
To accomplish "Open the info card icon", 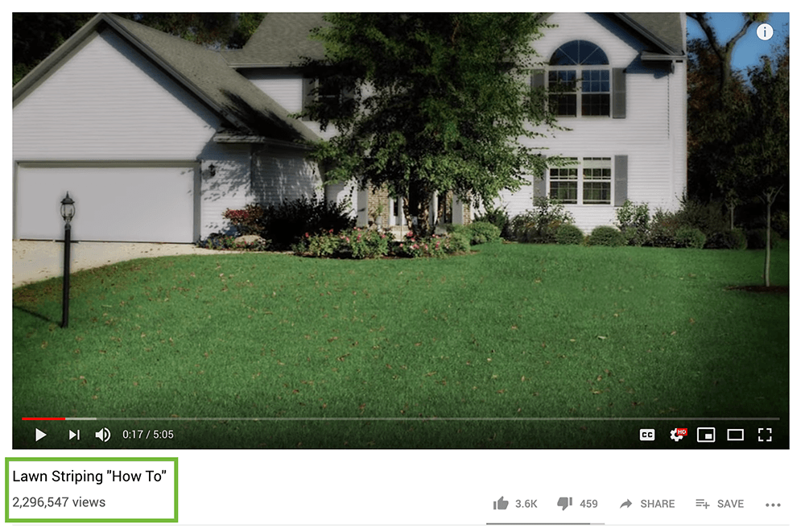I will [x=765, y=32].
